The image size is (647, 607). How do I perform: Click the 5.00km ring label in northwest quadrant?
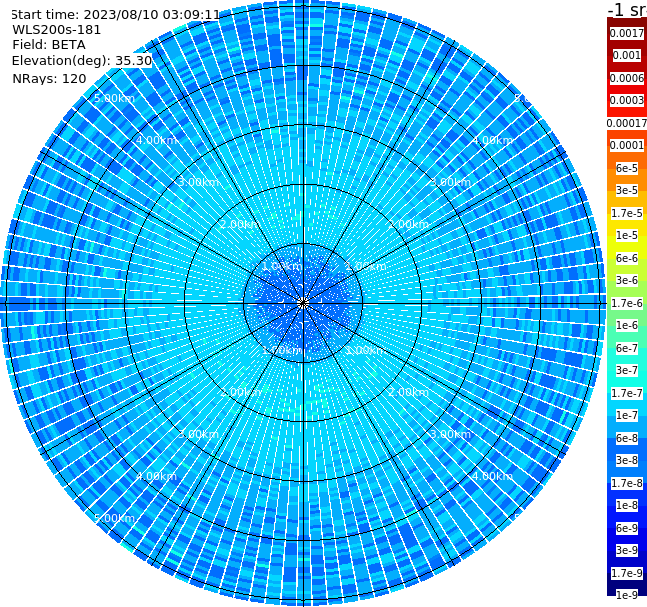[x=114, y=99]
